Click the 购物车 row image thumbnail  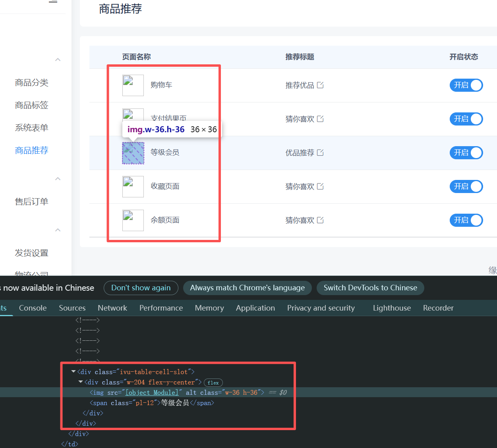pos(133,85)
